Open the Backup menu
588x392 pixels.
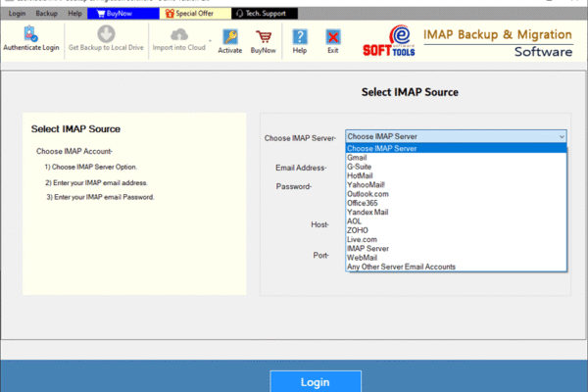tap(46, 14)
